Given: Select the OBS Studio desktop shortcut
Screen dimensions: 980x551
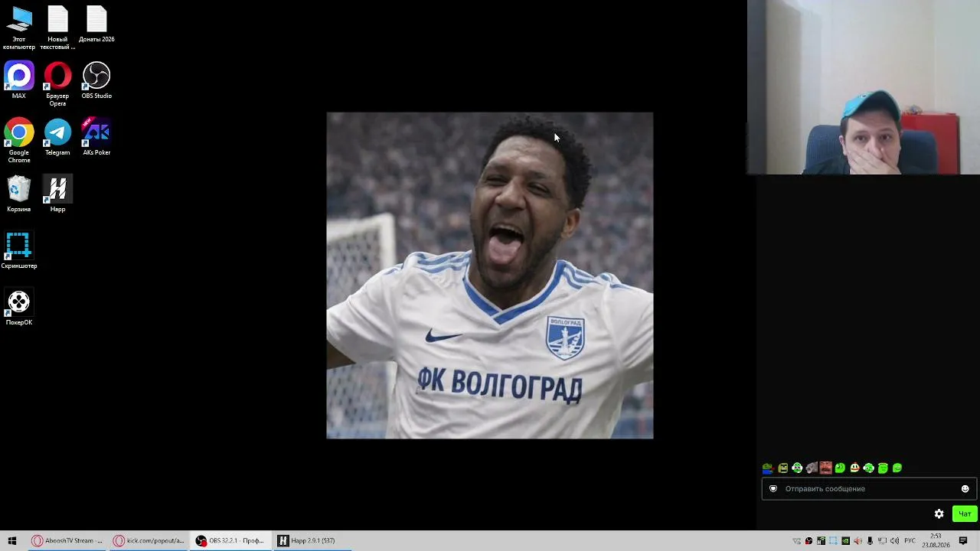Looking at the screenshot, I should (x=96, y=80).
